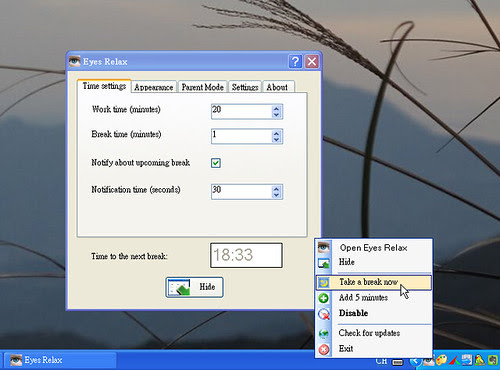Click Eyes Relax taskbar button
Viewport: 500px width, 370px height.
tap(60, 360)
